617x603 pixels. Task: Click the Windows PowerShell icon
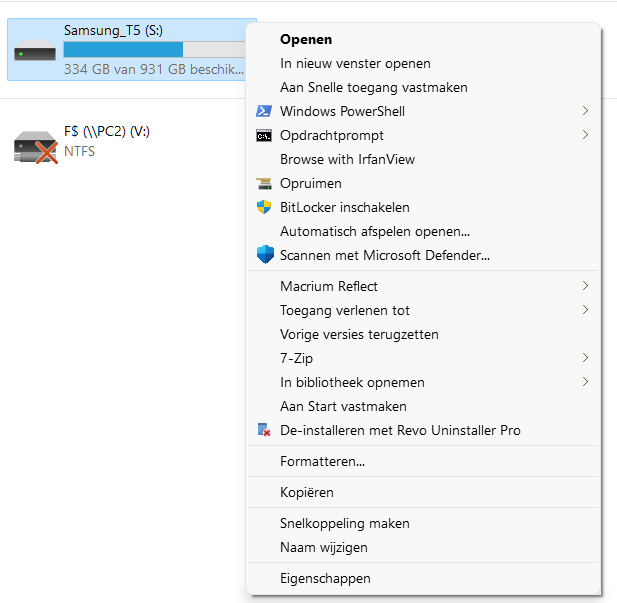264,111
